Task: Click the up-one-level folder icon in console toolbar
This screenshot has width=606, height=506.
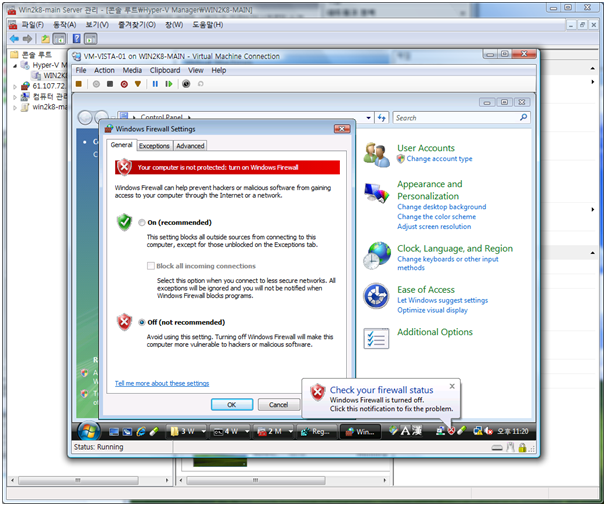Action: point(45,39)
